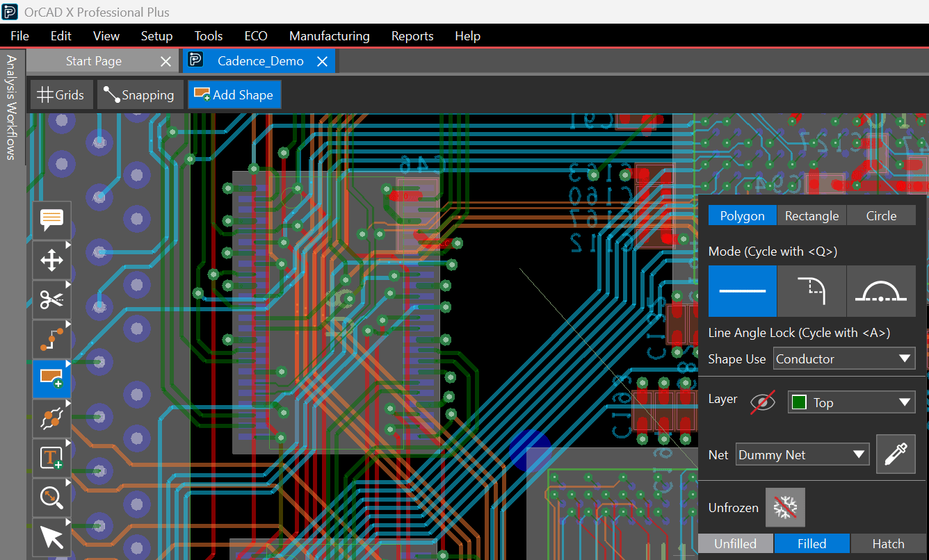
Task: Expand the Add Connect flyout triangle
Action: coord(68,324)
